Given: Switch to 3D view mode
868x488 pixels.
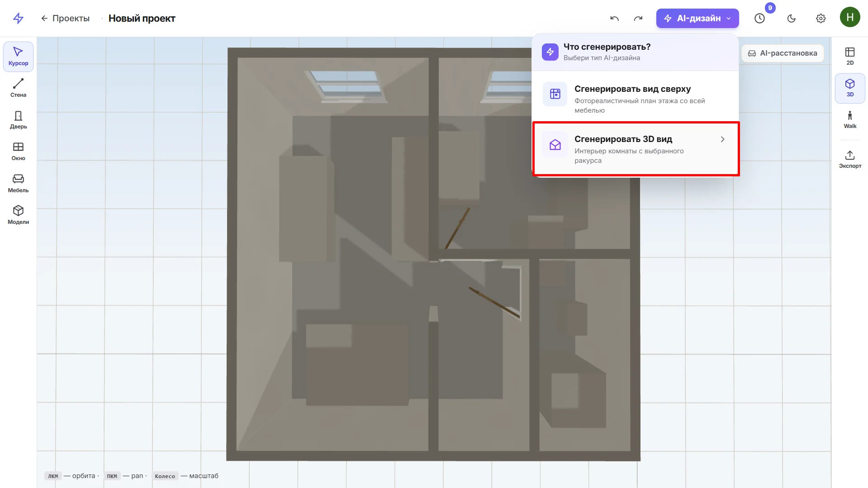Looking at the screenshot, I should tap(850, 88).
